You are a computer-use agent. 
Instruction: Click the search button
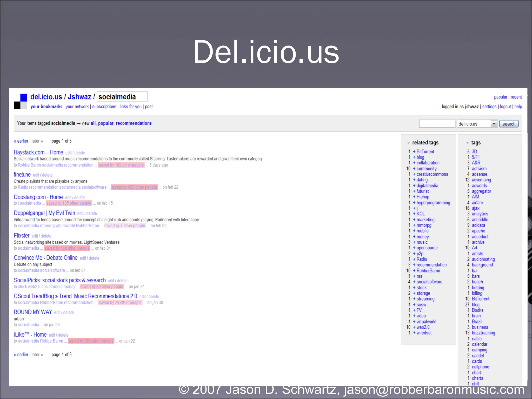click(x=509, y=124)
